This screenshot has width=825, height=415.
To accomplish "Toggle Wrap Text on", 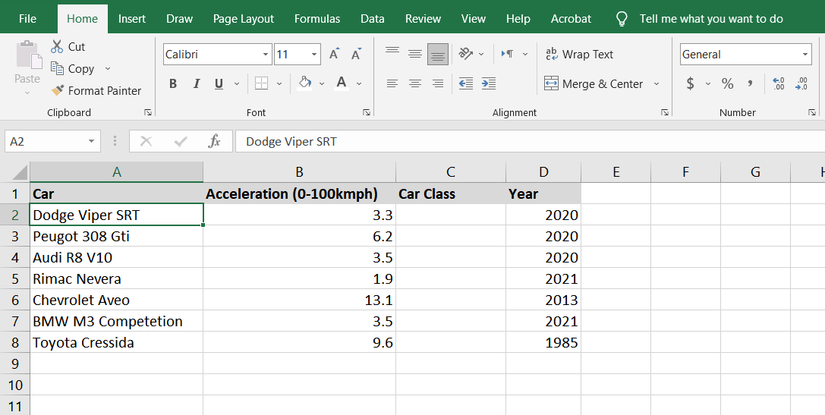I will click(x=578, y=54).
